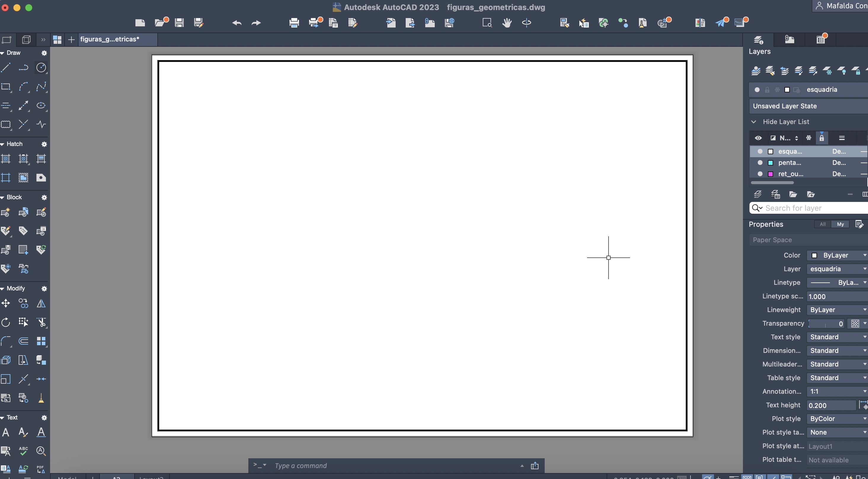
Task: Collapse the Hide Layer List section
Action: (754, 122)
